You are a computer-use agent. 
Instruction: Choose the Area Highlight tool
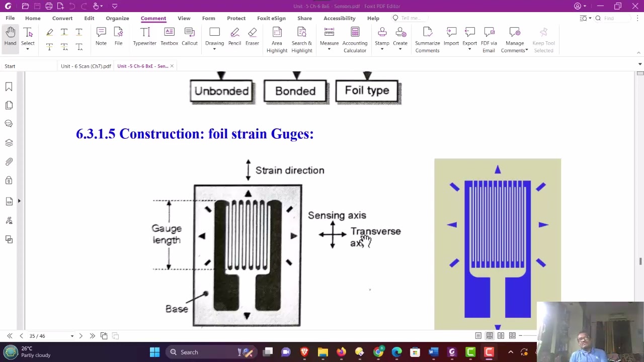(277, 40)
